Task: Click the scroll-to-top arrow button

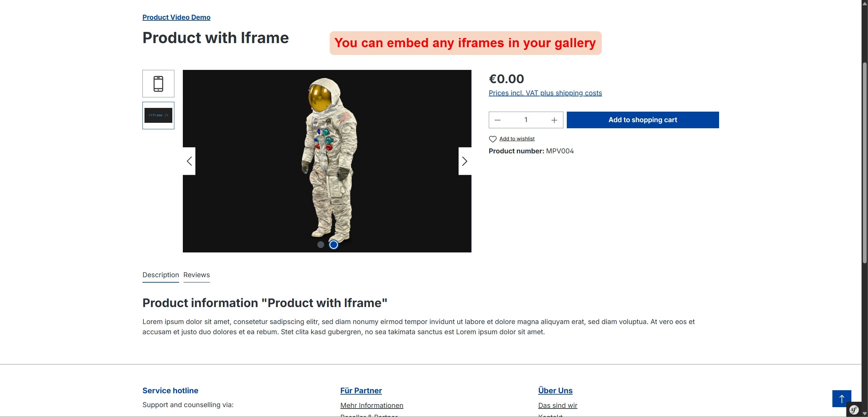Action: (842, 399)
